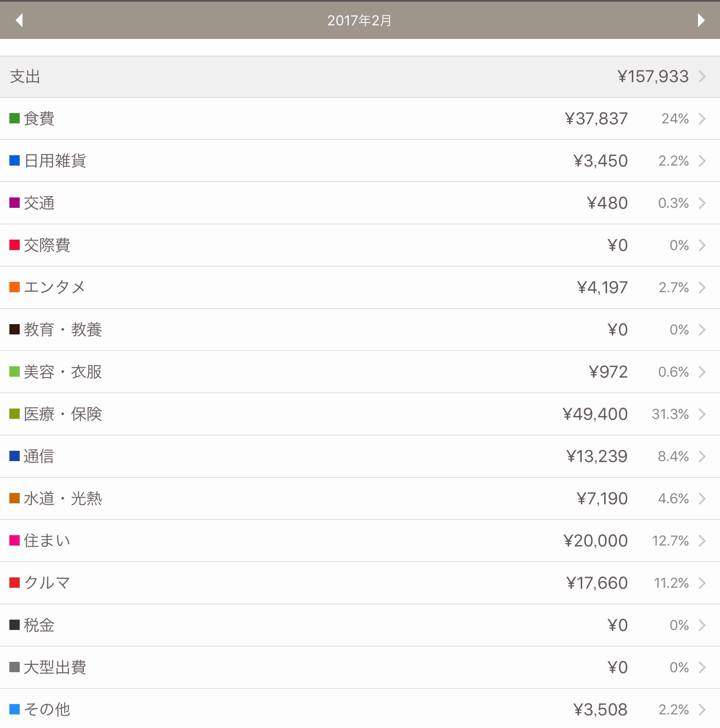Select the 大型出費 category
This screenshot has width=720, height=728.
360,667
